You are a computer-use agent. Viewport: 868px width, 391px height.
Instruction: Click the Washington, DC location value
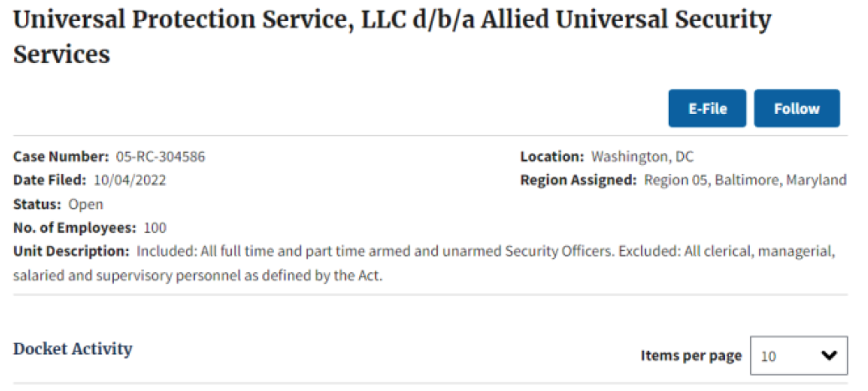642,157
